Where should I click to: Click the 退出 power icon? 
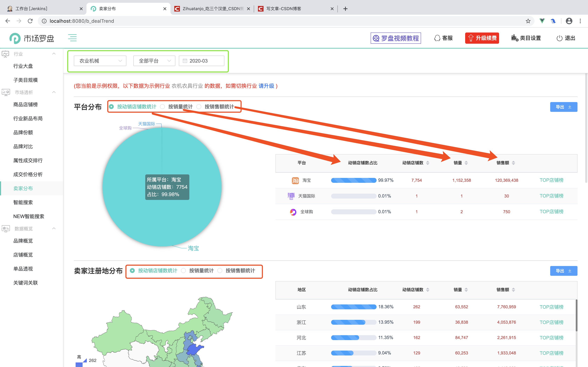point(560,38)
